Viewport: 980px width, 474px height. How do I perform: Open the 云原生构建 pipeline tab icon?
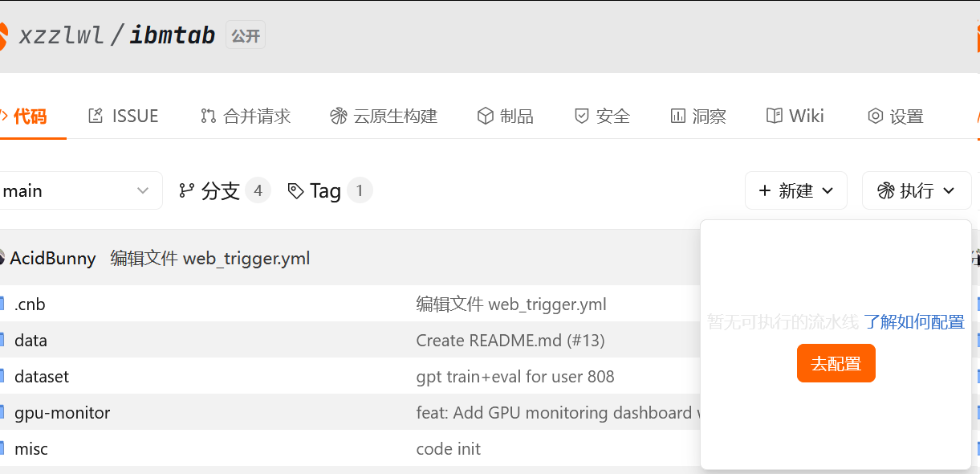point(338,116)
